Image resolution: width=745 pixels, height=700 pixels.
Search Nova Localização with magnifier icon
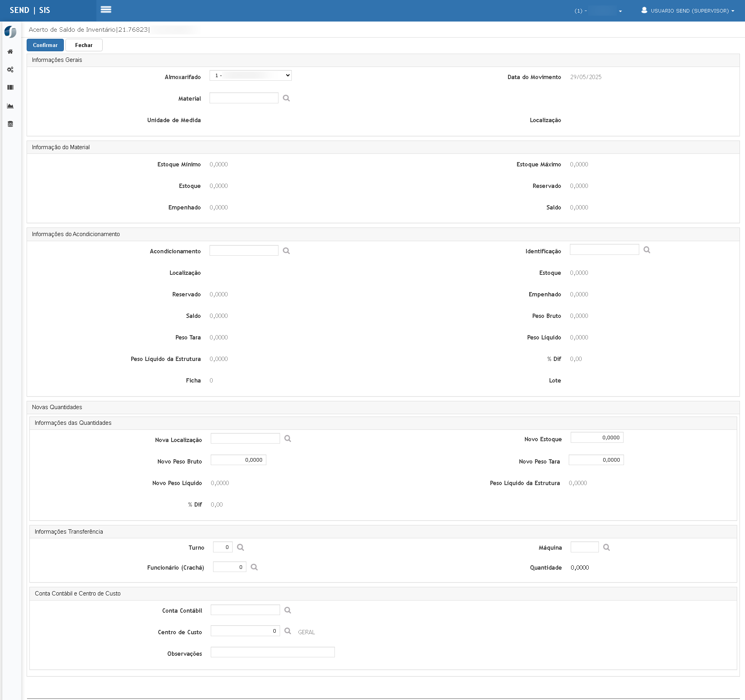coord(288,438)
